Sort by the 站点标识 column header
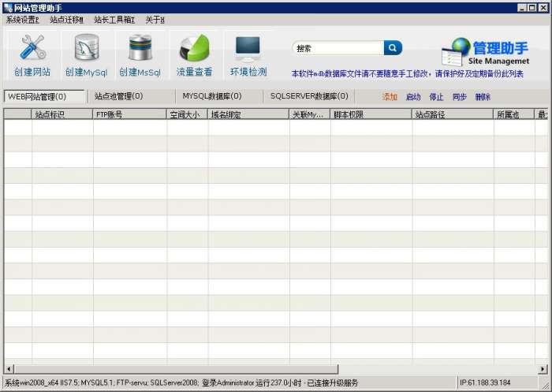The width and height of the screenshot is (552, 392). click(x=49, y=114)
